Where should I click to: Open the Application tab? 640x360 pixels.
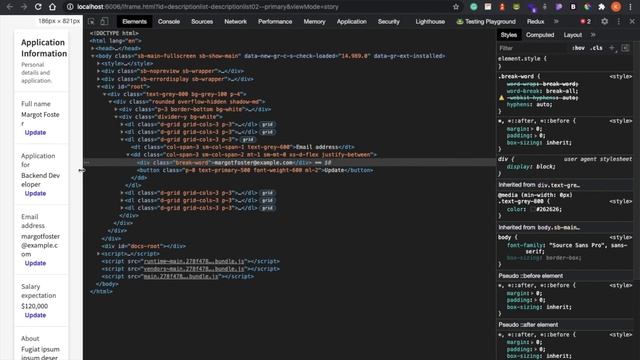pyautogui.click(x=351, y=21)
